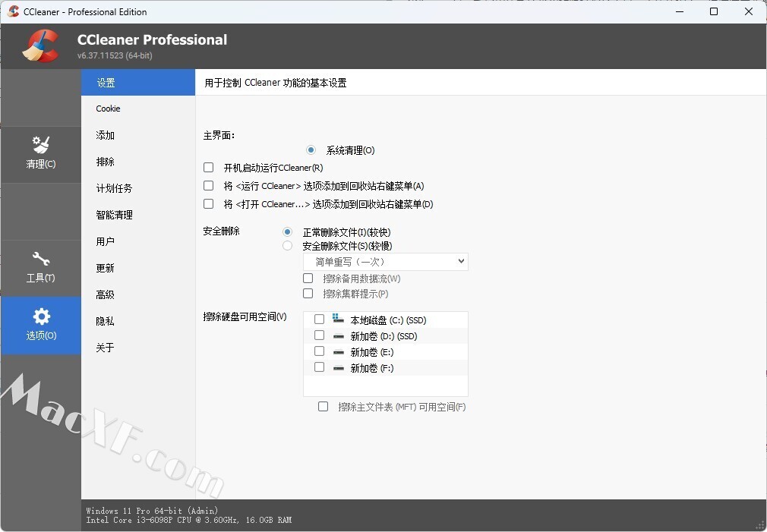
Task: Open the 清理(C) cleaner section
Action: (x=40, y=155)
